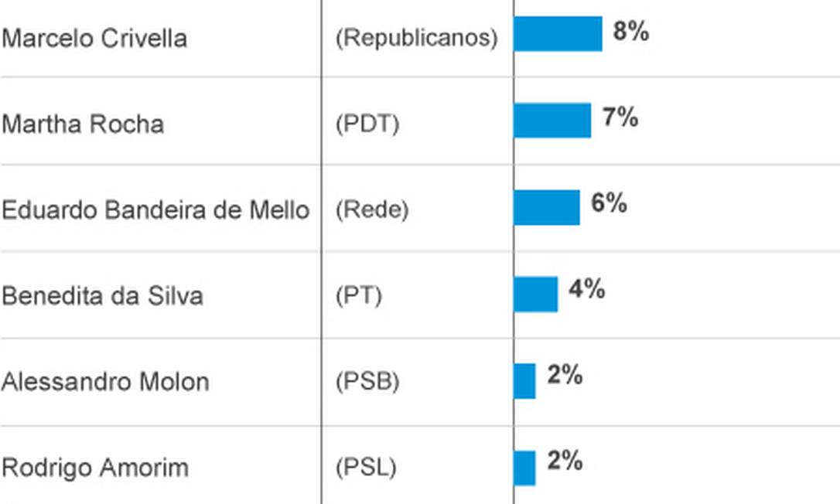The width and height of the screenshot is (840, 504).
Task: Select the Rodrigo Amorim name label
Action: 95,468
